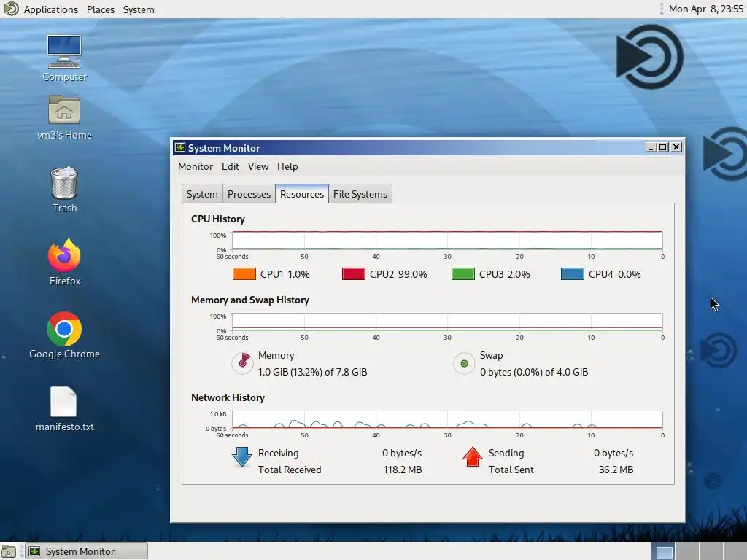The height and width of the screenshot is (560, 747).
Task: Click the CPU1 1.0% label
Action: (285, 274)
